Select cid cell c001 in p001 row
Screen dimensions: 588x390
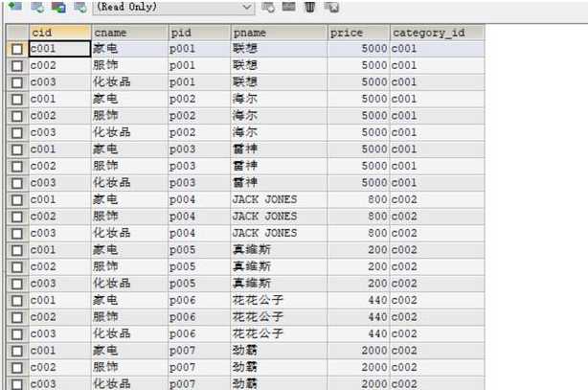click(59, 49)
